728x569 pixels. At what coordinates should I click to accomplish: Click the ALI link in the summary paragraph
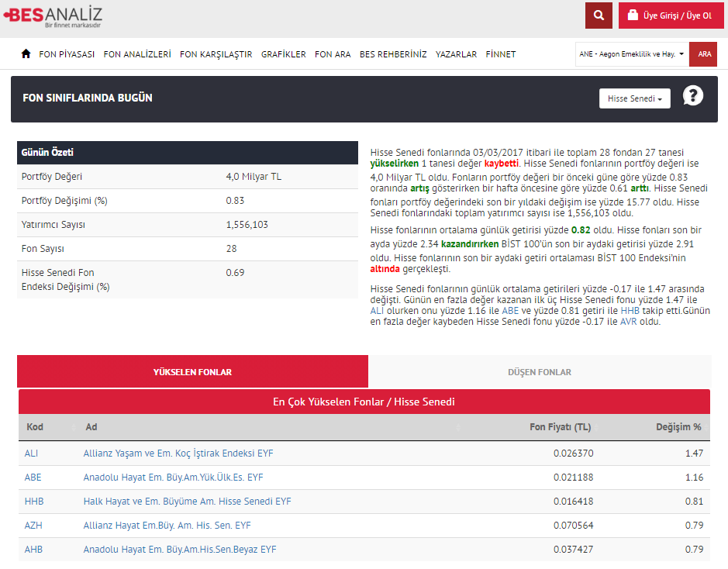[x=377, y=311]
